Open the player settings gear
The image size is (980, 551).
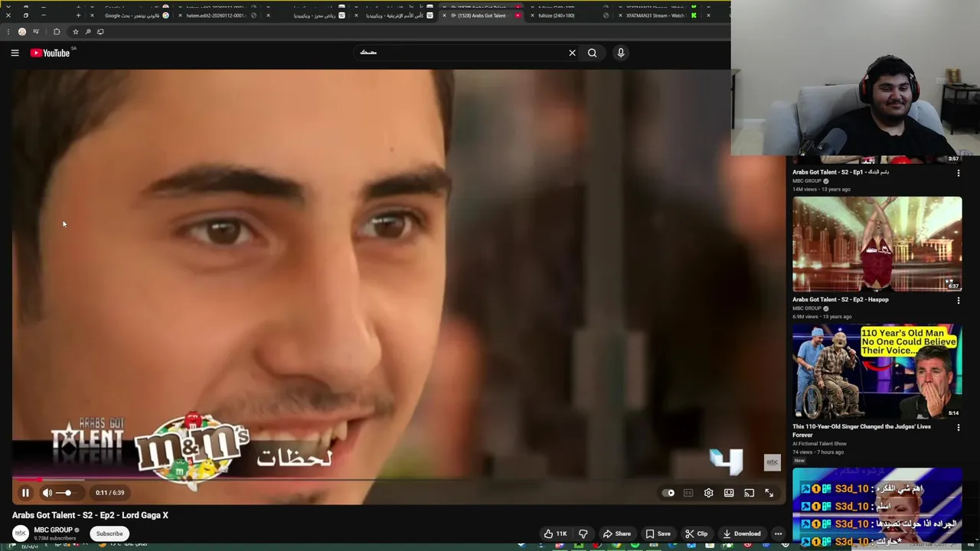pyautogui.click(x=708, y=493)
